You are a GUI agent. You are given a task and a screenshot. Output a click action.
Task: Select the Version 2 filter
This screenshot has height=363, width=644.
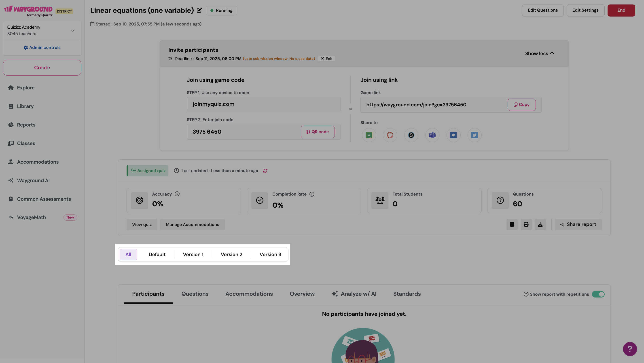(x=231, y=254)
